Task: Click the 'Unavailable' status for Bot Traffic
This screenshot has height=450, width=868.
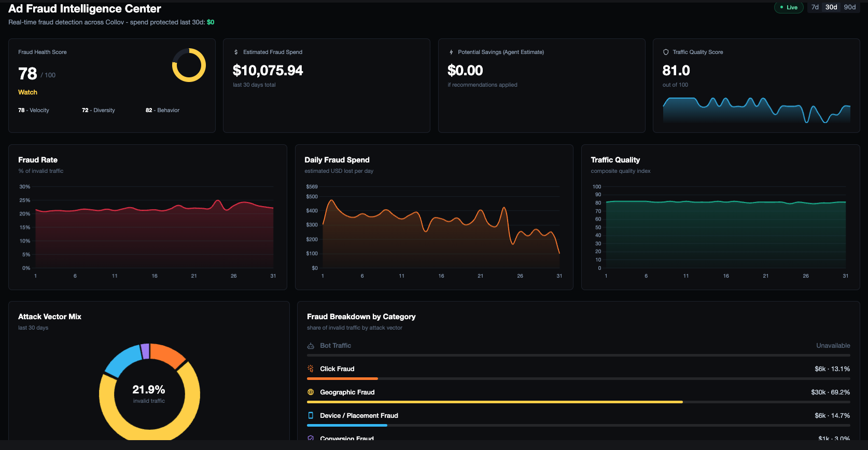Action: (833, 345)
